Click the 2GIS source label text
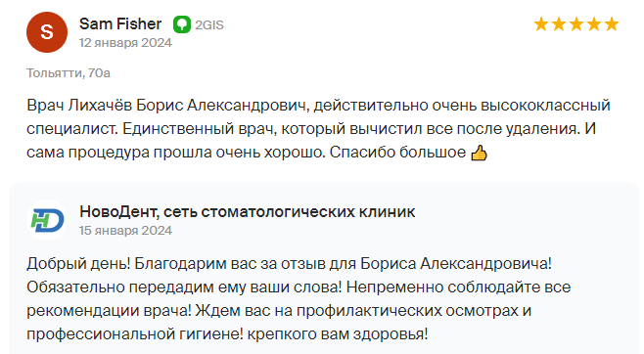The height and width of the screenshot is (354, 644). tap(209, 25)
